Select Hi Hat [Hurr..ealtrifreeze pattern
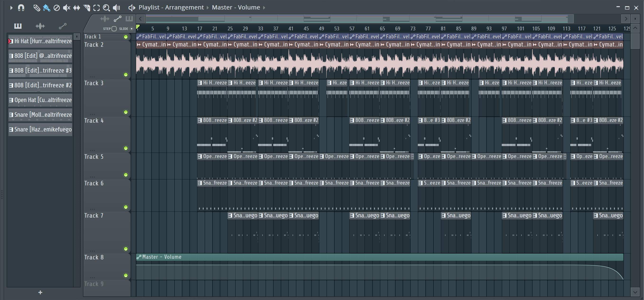644x300 pixels. 40,41
